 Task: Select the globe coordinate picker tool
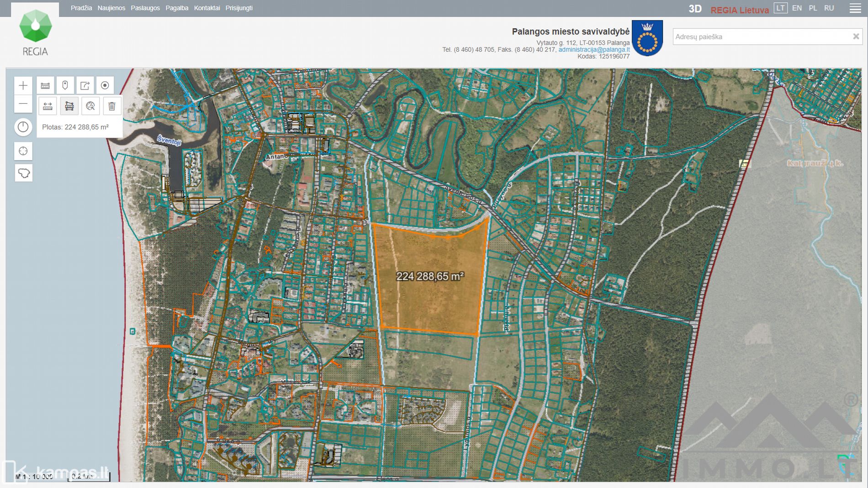coord(90,106)
